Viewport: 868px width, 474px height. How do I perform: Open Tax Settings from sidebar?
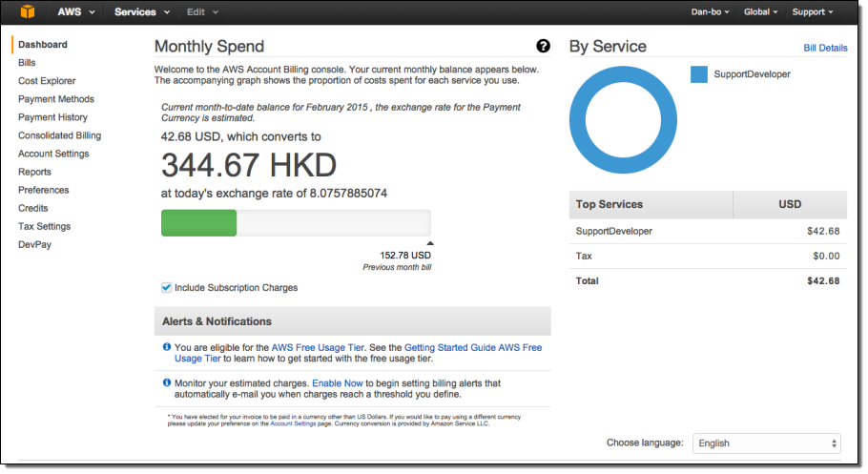pos(44,226)
